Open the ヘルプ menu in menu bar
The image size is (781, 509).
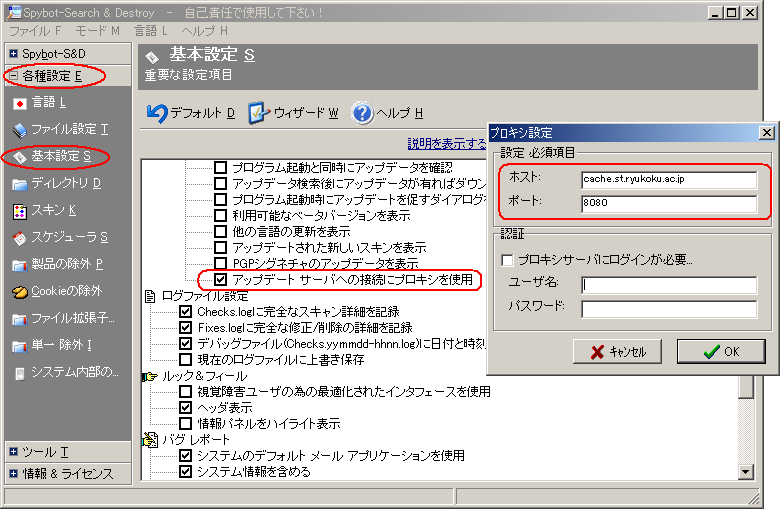[205, 31]
